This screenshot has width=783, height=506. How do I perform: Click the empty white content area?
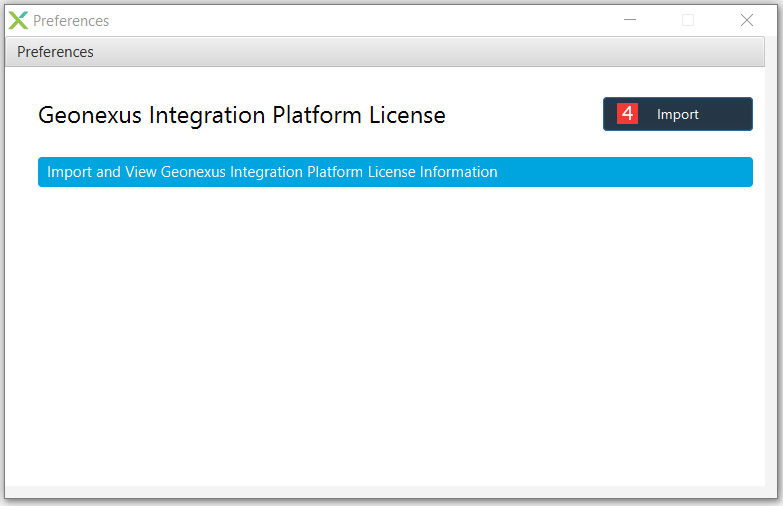385,335
